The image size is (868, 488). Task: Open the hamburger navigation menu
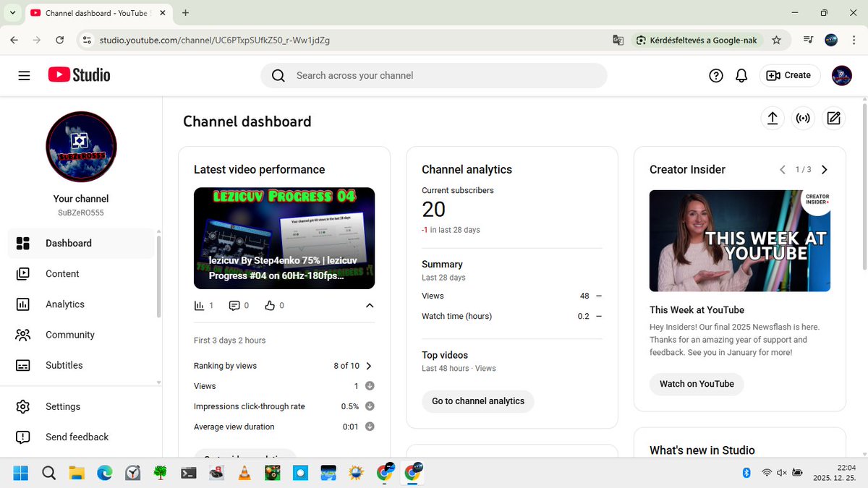(x=24, y=75)
